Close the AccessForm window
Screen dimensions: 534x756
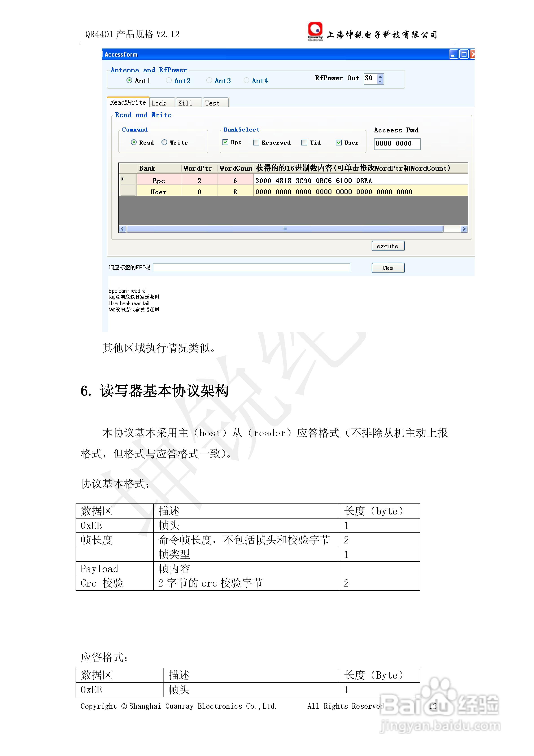[x=473, y=54]
